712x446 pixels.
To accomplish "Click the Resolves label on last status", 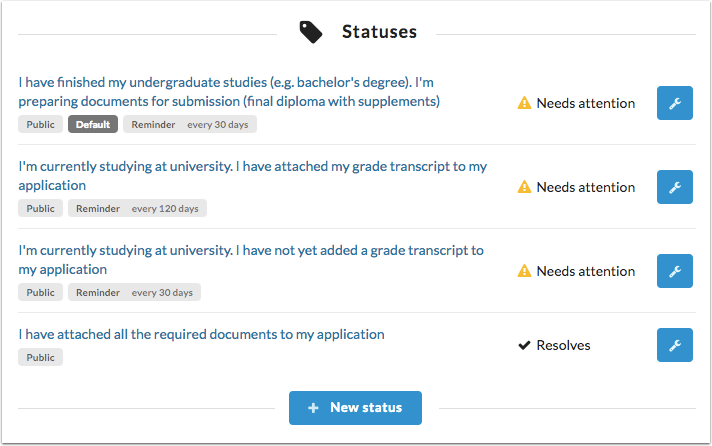I will (563, 345).
